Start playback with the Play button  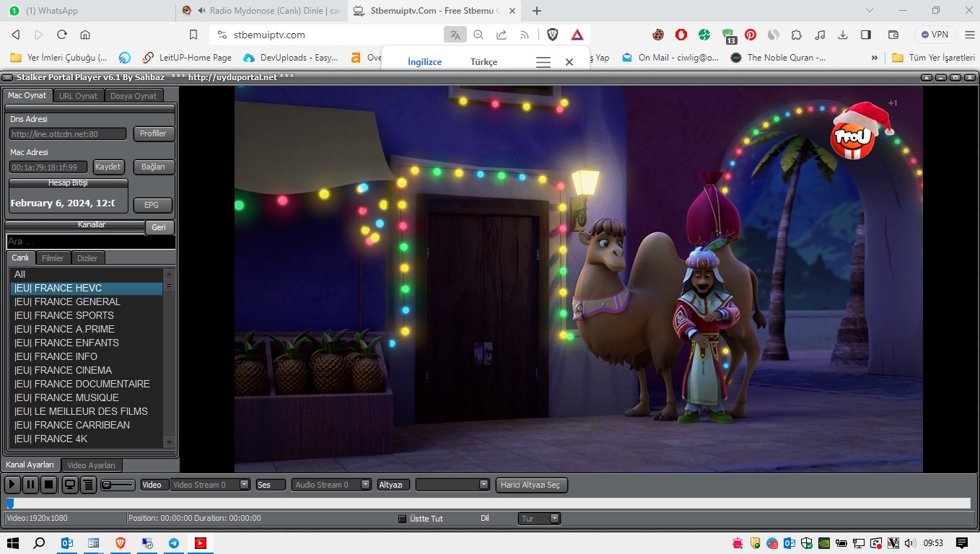(x=12, y=485)
